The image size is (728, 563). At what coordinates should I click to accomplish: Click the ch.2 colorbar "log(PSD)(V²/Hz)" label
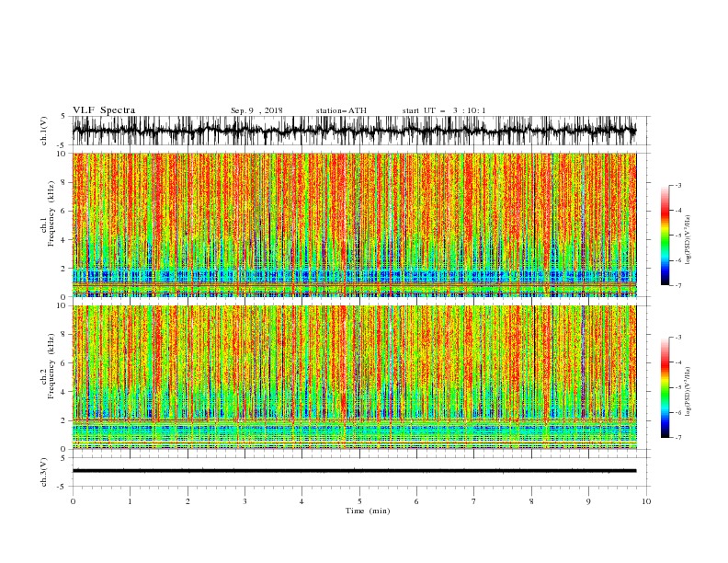(688, 393)
